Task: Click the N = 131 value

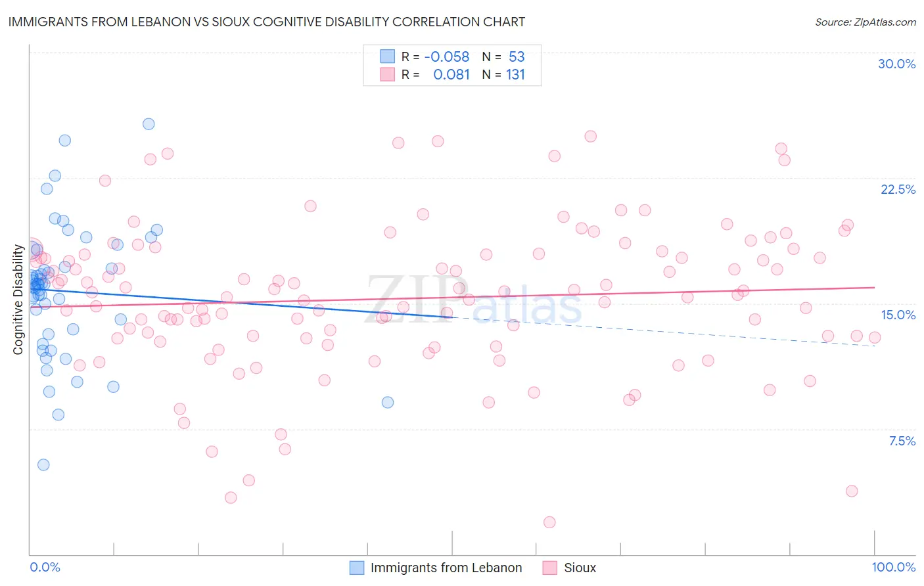Action: [503, 74]
